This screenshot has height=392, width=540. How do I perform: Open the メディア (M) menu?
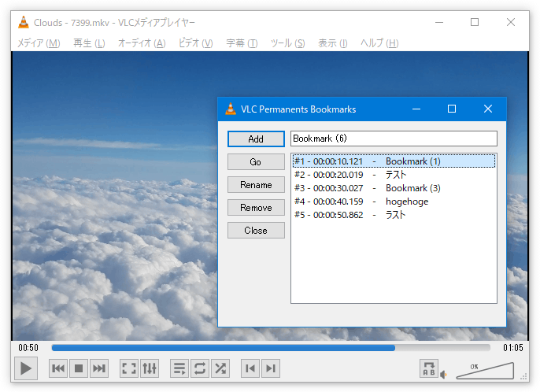[39, 43]
